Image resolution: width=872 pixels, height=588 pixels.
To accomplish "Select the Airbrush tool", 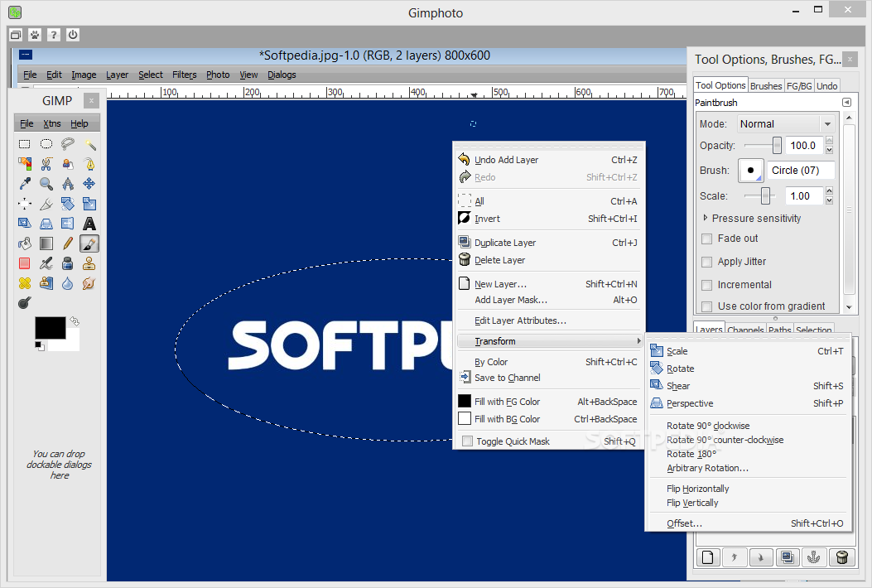I will (46, 263).
